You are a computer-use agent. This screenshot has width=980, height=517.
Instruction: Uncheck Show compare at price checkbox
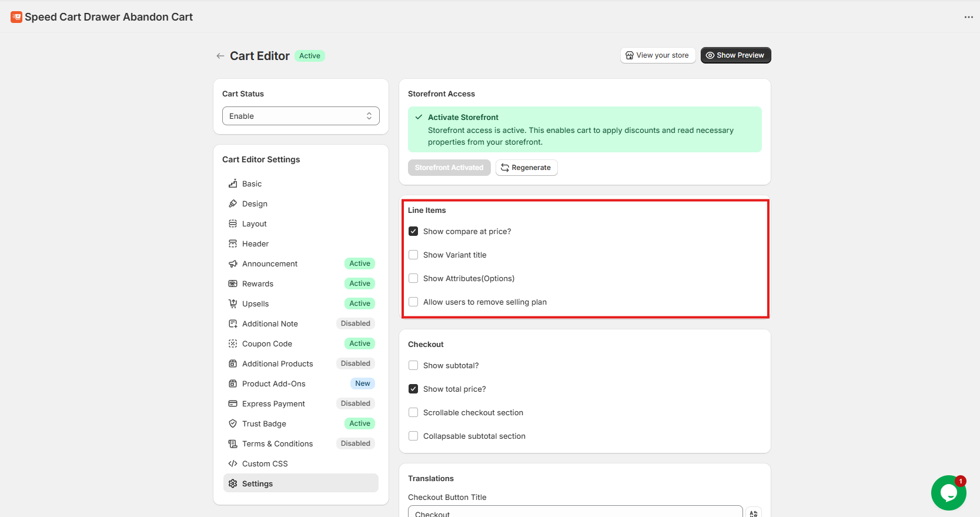coord(413,231)
